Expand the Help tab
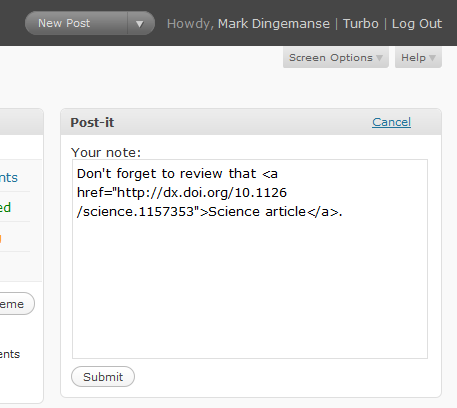This screenshot has width=457, height=408. tap(418, 58)
